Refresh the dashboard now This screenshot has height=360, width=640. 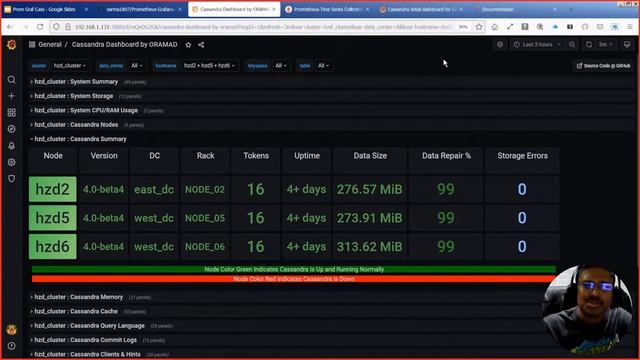click(589, 44)
